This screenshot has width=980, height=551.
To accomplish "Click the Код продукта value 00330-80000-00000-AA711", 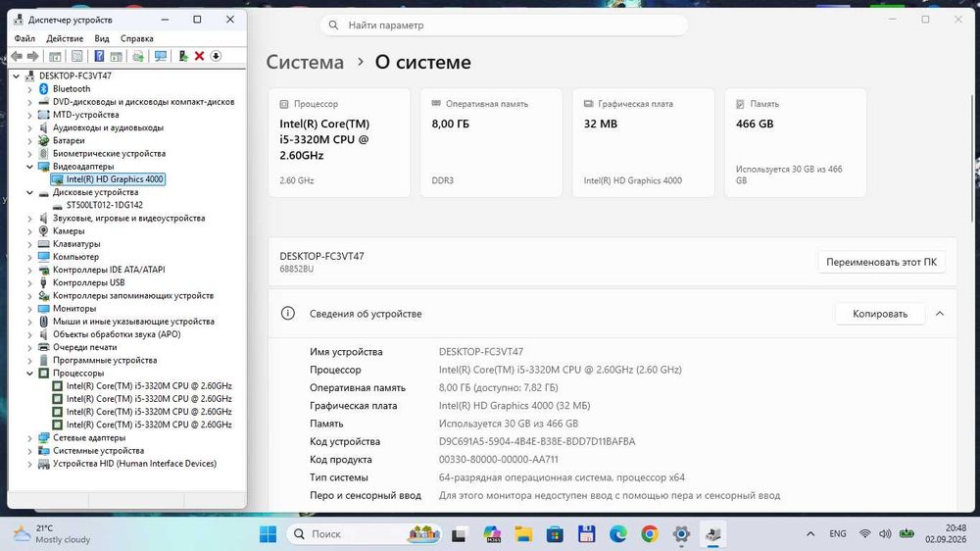I will click(x=498, y=459).
